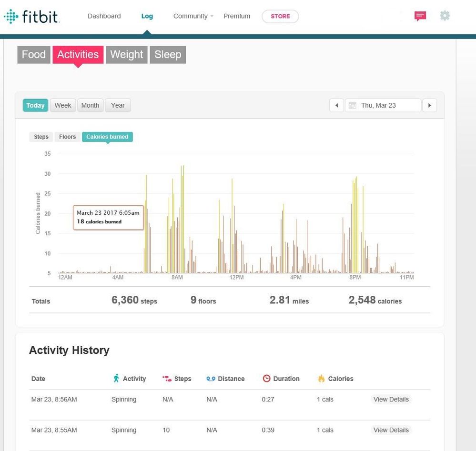Click the calendar icon in date field
This screenshot has height=451, width=476.
tap(353, 105)
